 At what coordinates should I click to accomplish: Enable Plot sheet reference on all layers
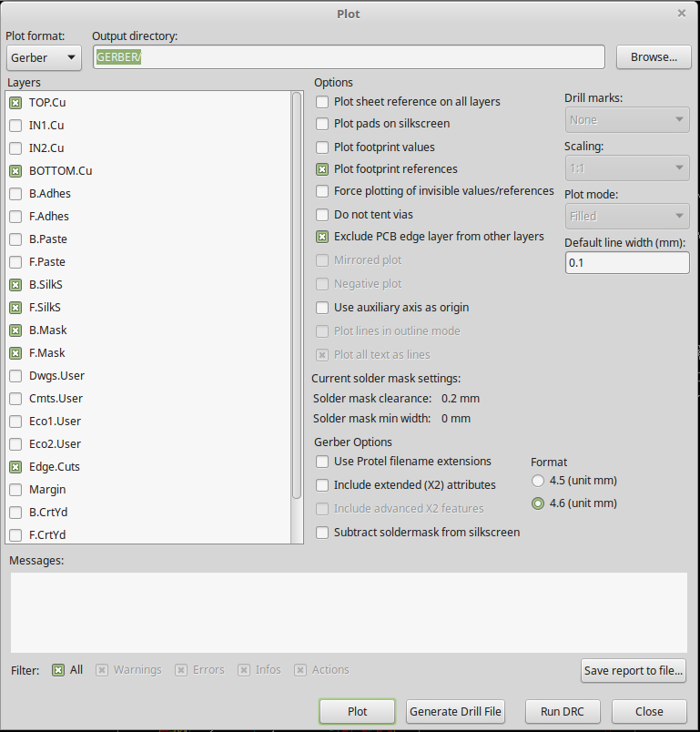[322, 102]
